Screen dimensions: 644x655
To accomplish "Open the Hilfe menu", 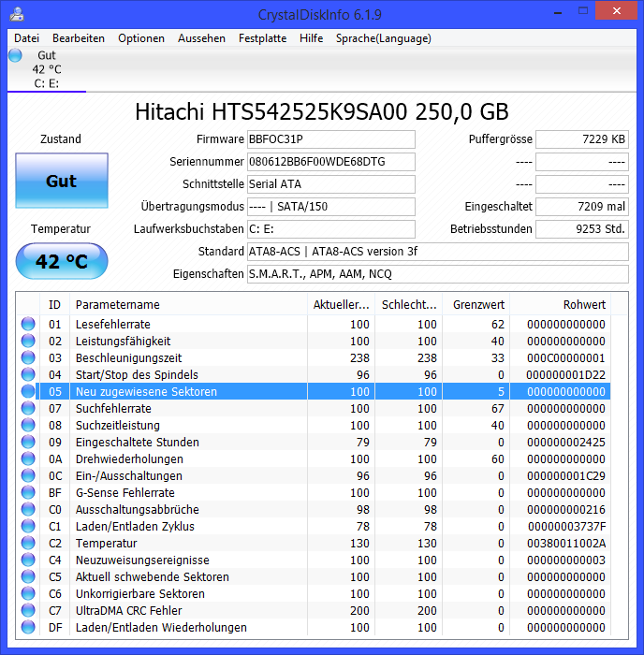I will click(312, 38).
